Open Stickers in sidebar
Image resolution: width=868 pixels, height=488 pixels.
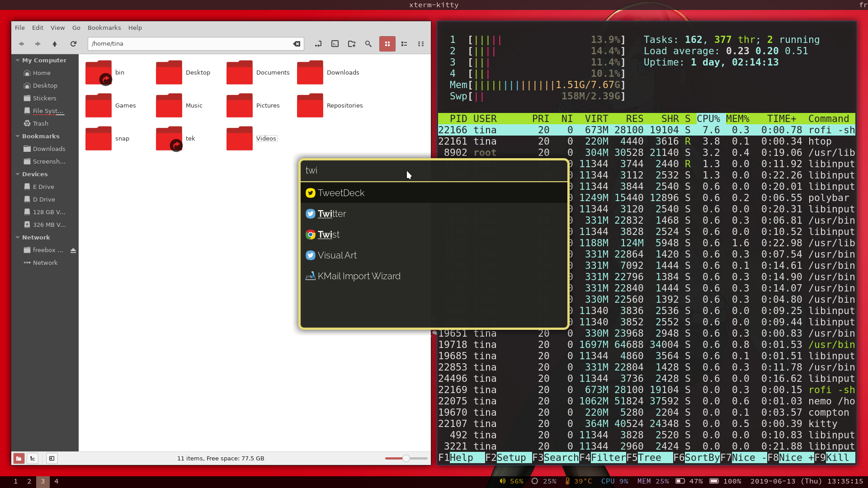click(x=45, y=98)
